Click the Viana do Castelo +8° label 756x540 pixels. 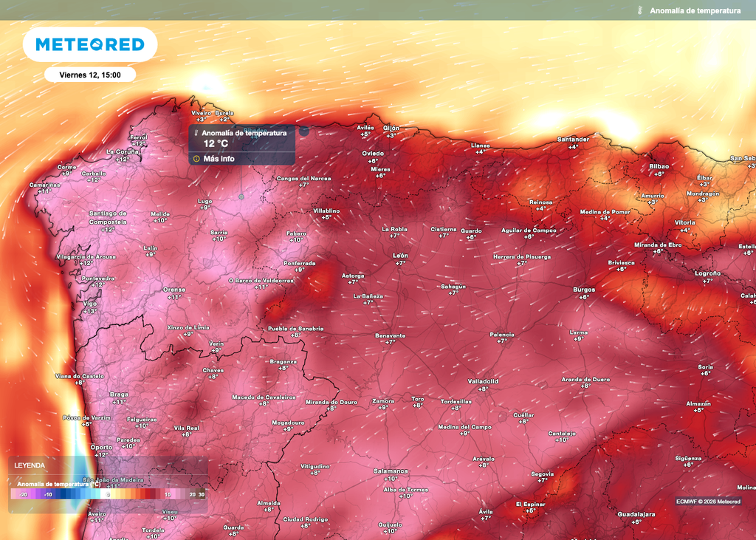click(x=80, y=379)
